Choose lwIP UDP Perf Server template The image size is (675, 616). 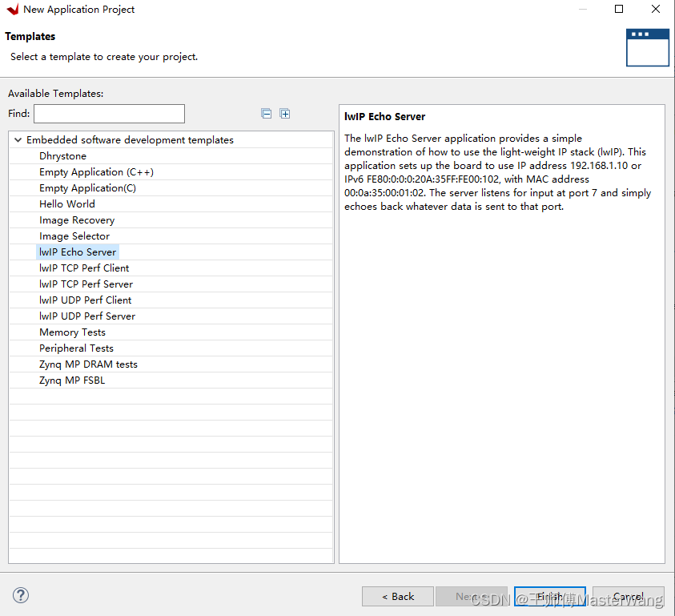pyautogui.click(x=87, y=316)
